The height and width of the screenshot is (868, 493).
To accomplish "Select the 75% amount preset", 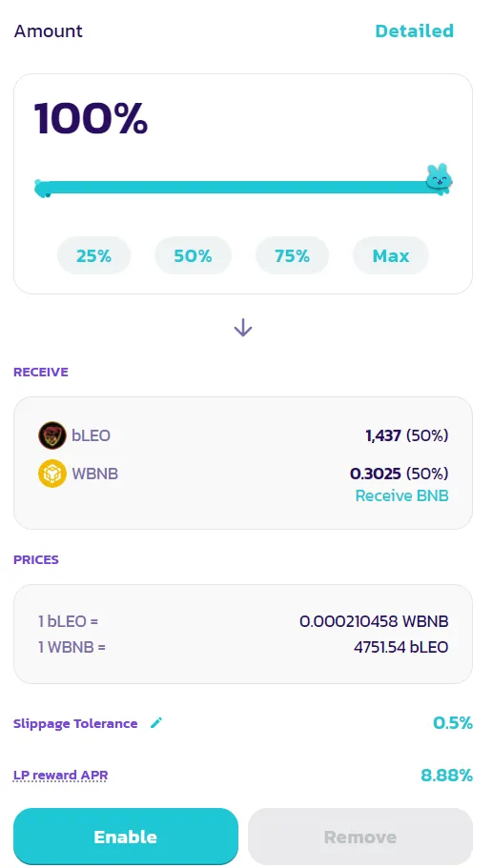I will [x=292, y=255].
